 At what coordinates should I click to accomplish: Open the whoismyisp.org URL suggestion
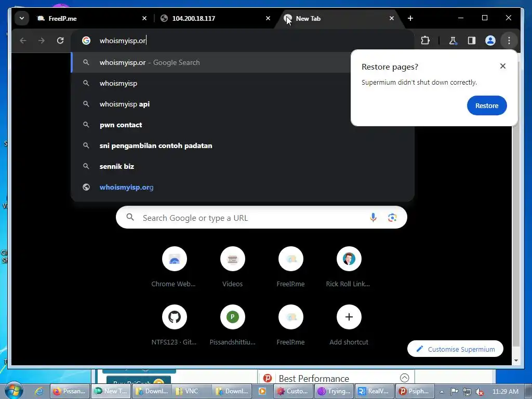coord(242,187)
